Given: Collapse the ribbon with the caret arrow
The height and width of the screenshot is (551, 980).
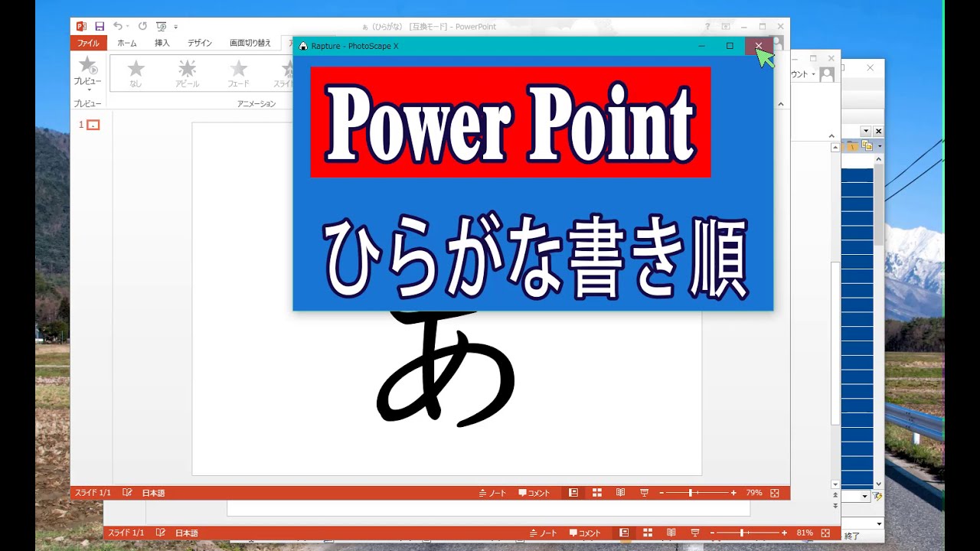Looking at the screenshot, I should coord(781,104).
